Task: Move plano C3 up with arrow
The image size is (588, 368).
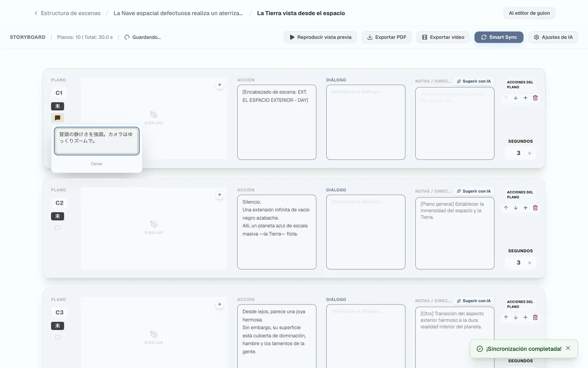Action: coord(506,317)
